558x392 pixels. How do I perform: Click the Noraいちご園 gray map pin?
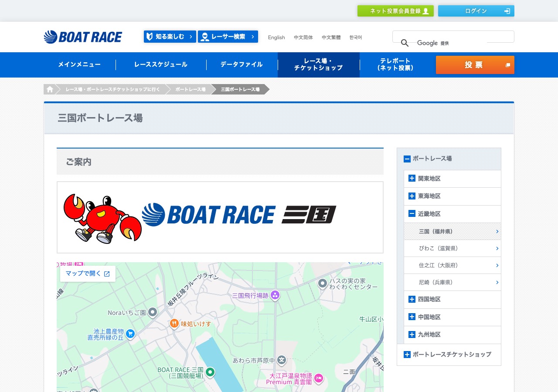click(x=152, y=312)
